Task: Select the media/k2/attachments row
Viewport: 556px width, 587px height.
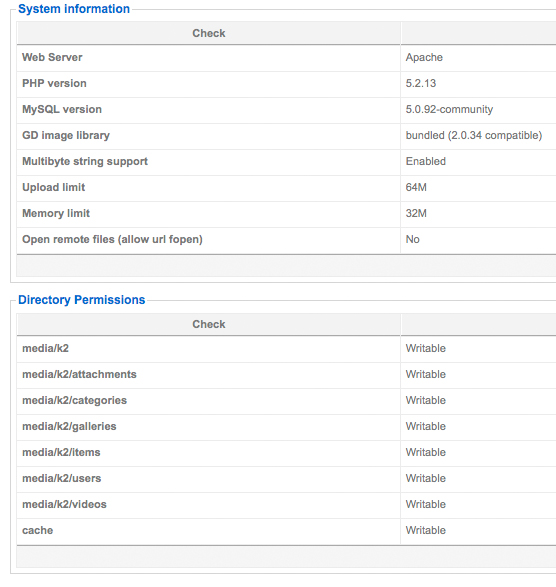Action: [x=286, y=374]
